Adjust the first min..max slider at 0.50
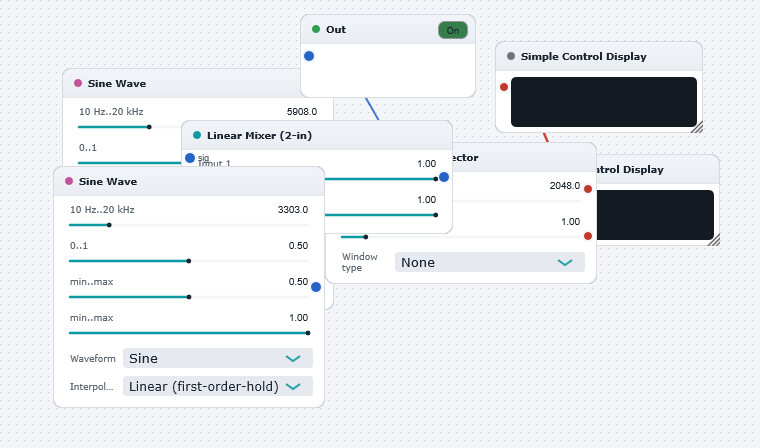The width and height of the screenshot is (760, 448). point(189,297)
